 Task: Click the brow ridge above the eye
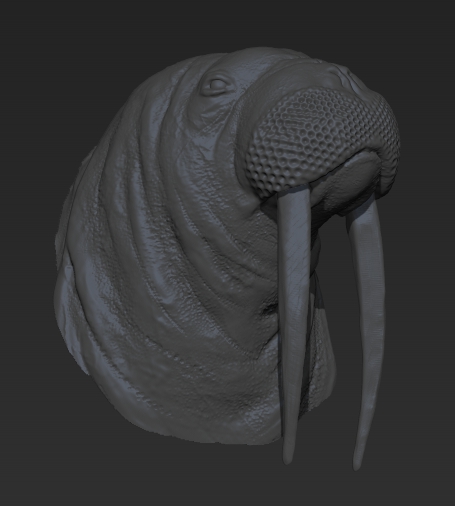click(217, 72)
